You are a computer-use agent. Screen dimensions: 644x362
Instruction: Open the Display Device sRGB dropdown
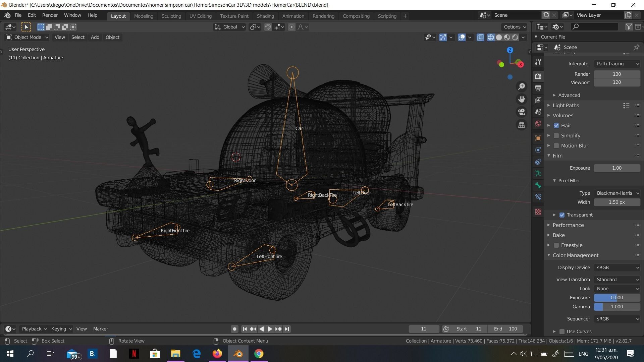pyautogui.click(x=617, y=267)
